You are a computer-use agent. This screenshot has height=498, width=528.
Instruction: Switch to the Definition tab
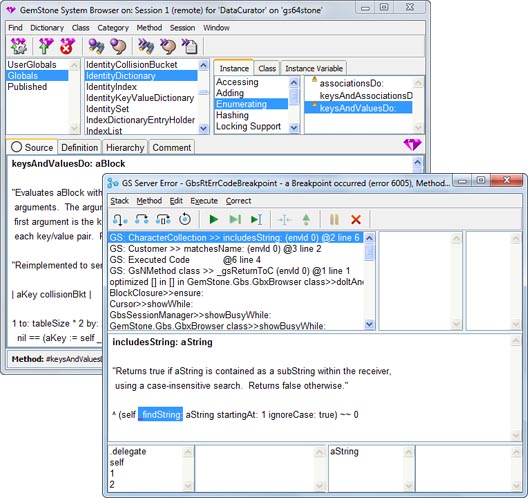(79, 147)
